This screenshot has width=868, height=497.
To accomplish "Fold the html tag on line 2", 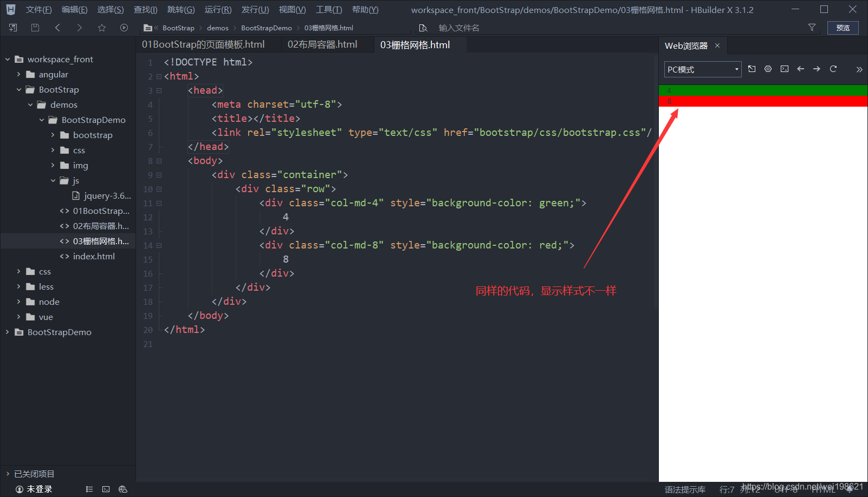I will coord(159,77).
